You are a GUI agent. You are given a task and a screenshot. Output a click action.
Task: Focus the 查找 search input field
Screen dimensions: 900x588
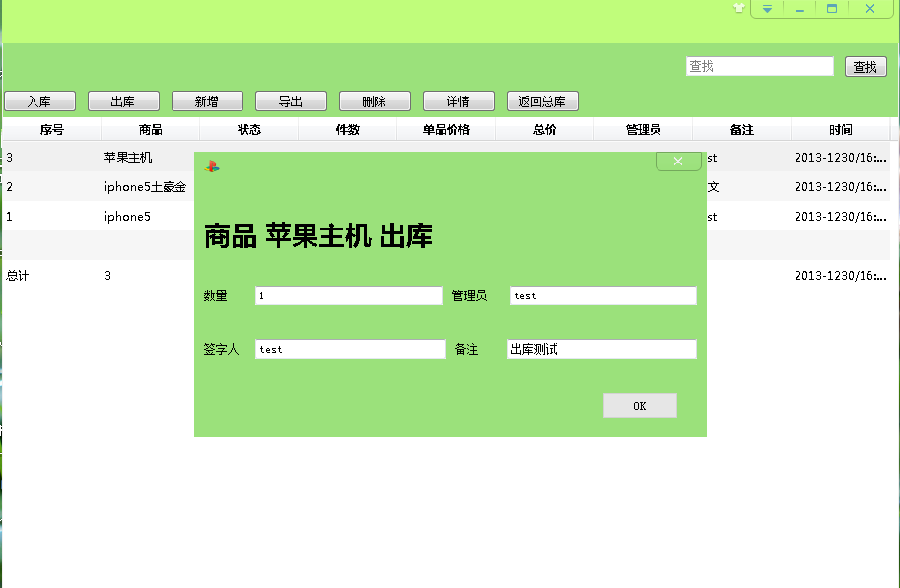[759, 66]
